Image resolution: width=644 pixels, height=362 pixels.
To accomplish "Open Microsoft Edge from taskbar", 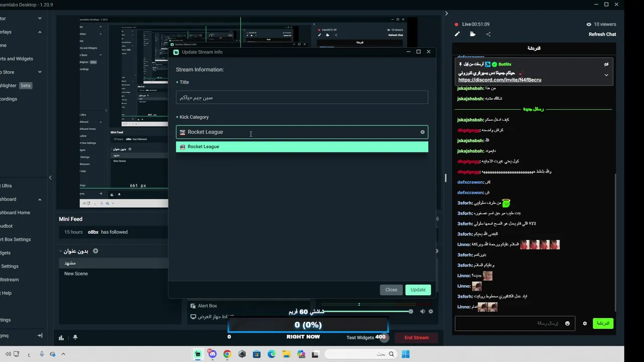I will tap(272, 354).
